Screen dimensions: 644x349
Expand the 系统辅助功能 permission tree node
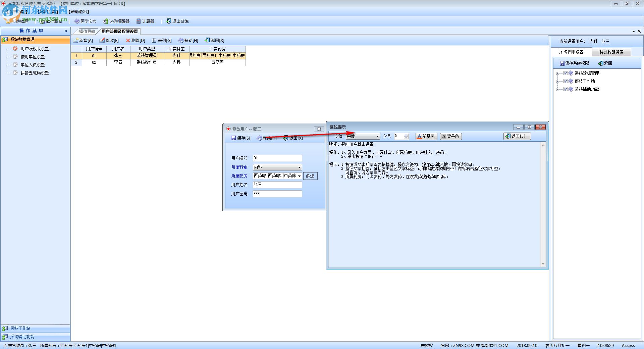click(x=557, y=89)
